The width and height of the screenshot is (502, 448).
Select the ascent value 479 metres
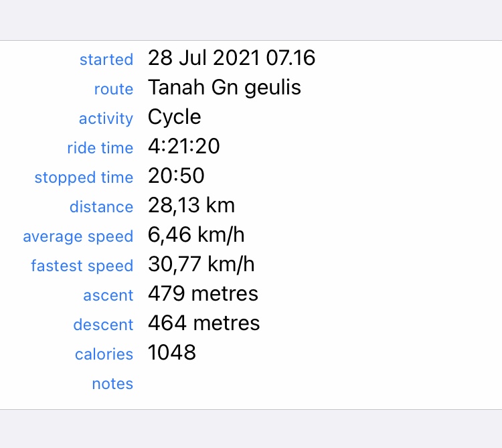[x=203, y=294]
